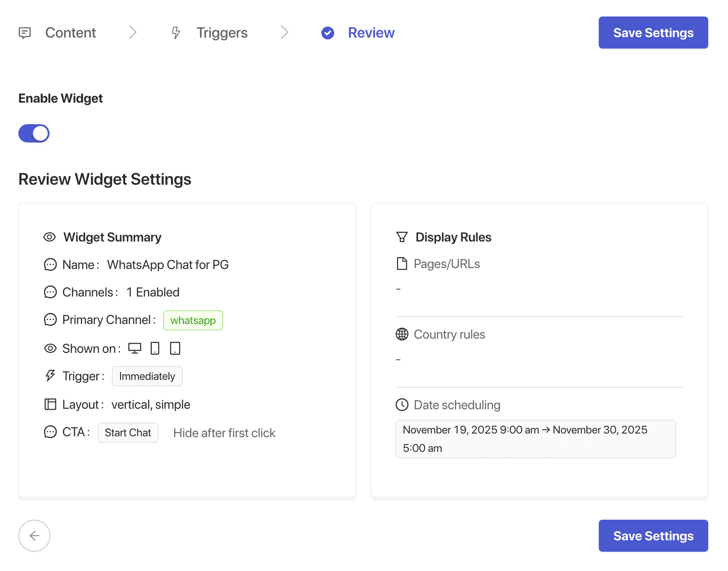Click the Triggers lightning bolt icon
Screen dimensions: 728x571
pyautogui.click(x=176, y=33)
